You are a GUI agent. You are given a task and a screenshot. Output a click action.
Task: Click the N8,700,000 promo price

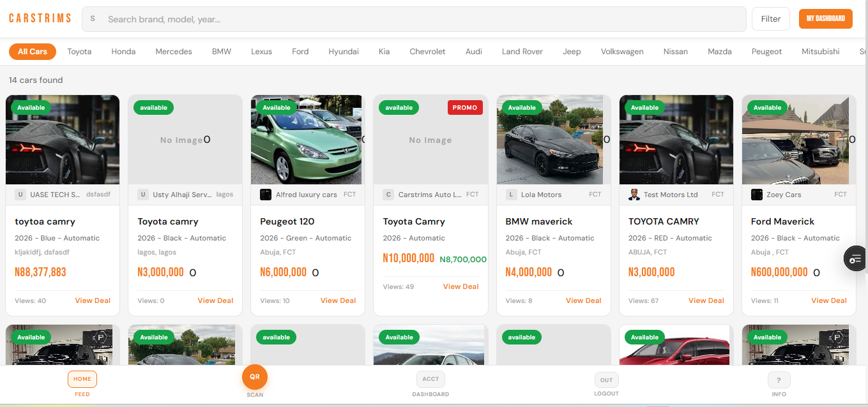point(463,260)
